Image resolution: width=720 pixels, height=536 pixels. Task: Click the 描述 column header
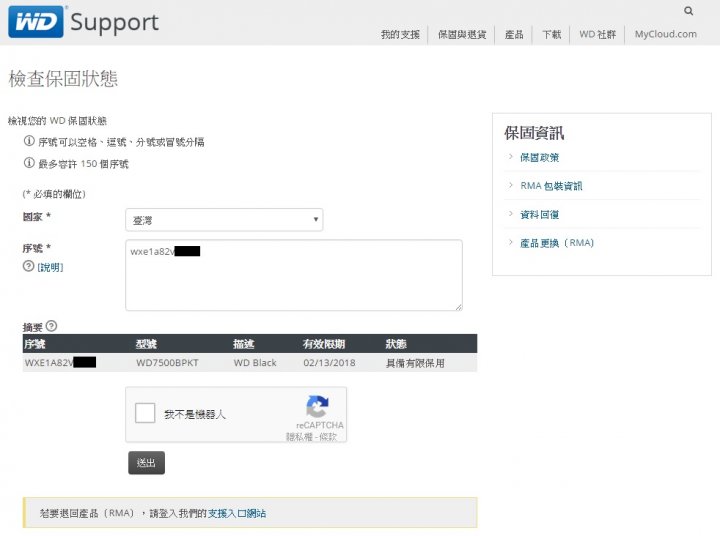(x=243, y=344)
